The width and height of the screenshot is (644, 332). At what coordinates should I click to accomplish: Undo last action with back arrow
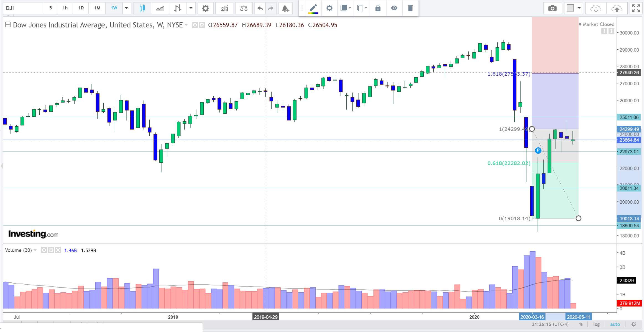[x=260, y=8]
